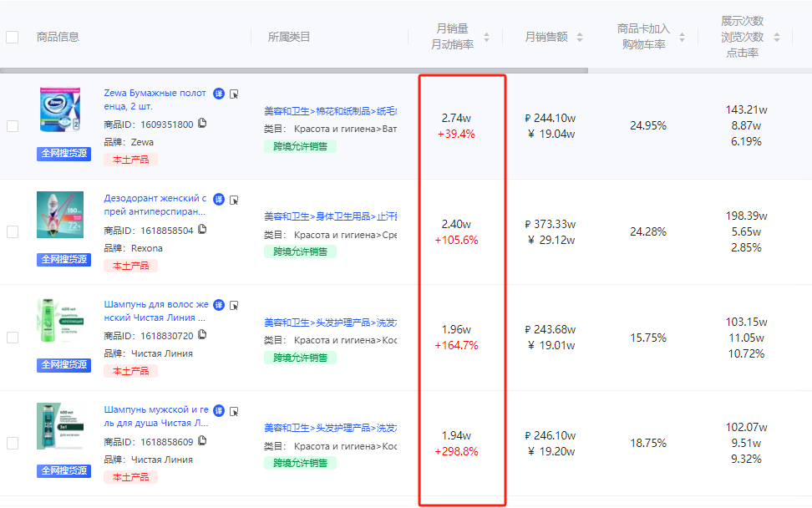Tick checkbox for product 1618858609
The width and height of the screenshot is (812, 508).
13,444
